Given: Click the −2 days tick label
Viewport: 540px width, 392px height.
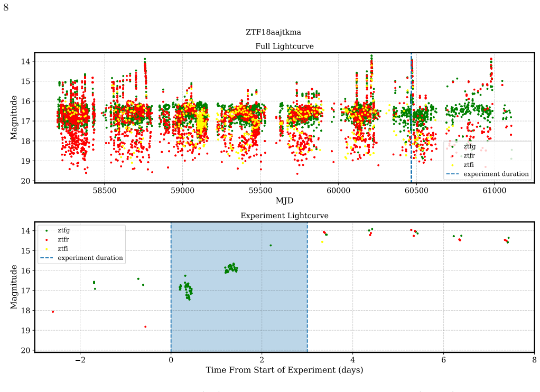Looking at the screenshot, I should click(x=80, y=360).
